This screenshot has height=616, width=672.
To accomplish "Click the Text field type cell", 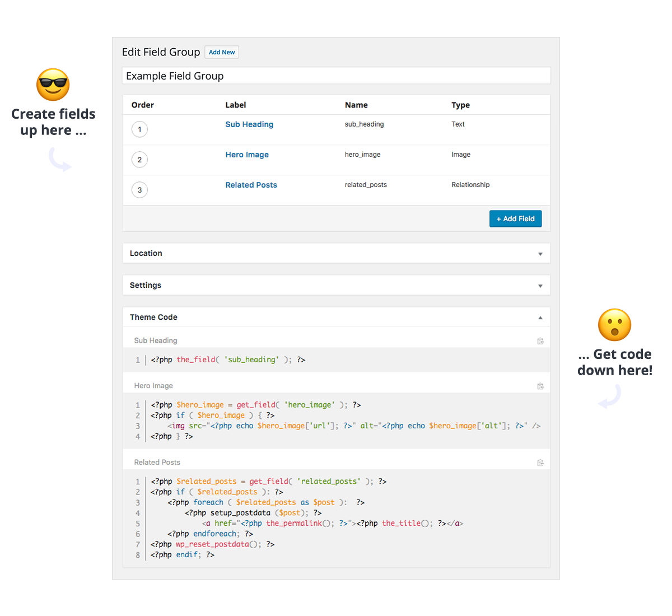I will [458, 124].
